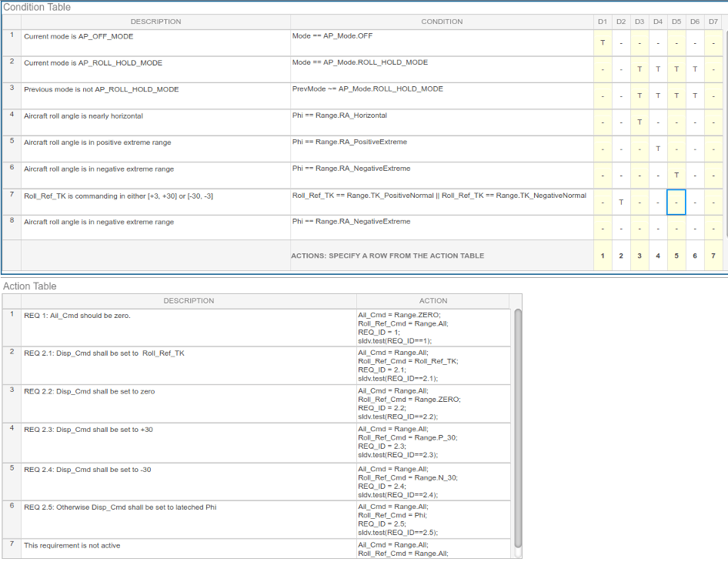Screen dimensions: 728x562
Task: Select the 'Current mode is AP_ROLL_HOLD_MODE' description cell
Action: click(x=155, y=69)
